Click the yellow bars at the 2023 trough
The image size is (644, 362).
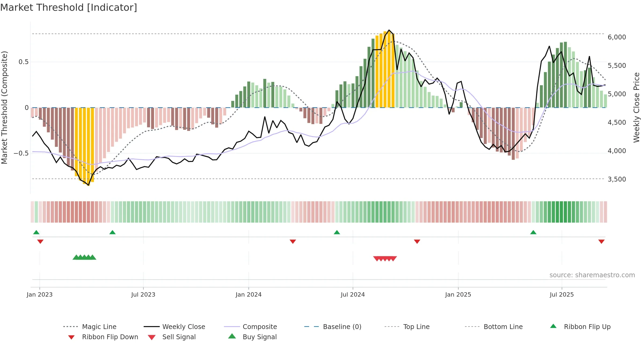point(84,146)
